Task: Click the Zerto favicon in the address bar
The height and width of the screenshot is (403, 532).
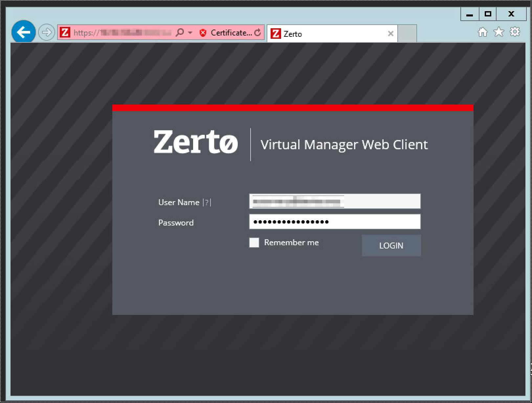Action: point(65,33)
